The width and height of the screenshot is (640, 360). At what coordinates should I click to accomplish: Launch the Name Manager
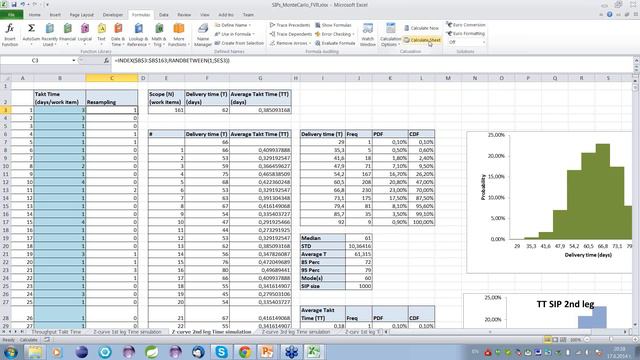coord(203,35)
